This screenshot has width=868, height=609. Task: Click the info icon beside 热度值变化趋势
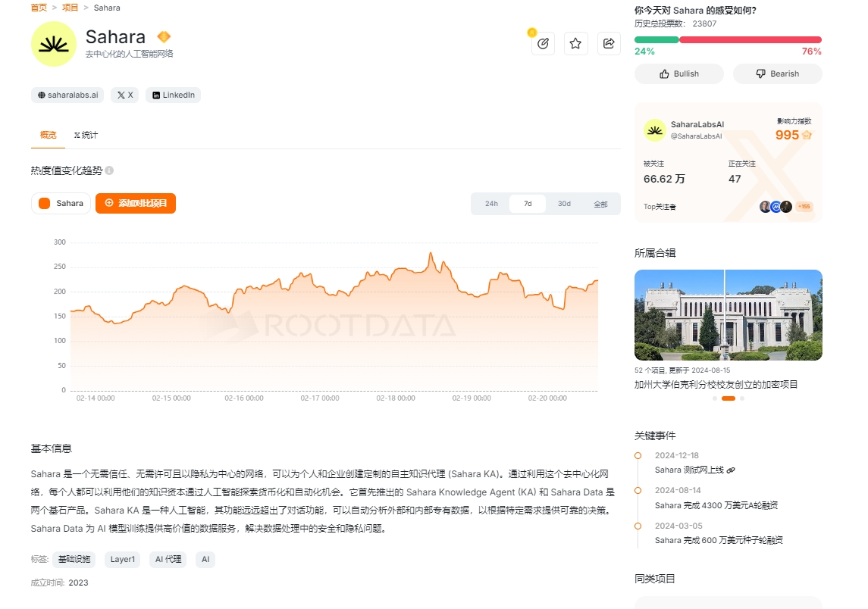(x=110, y=170)
